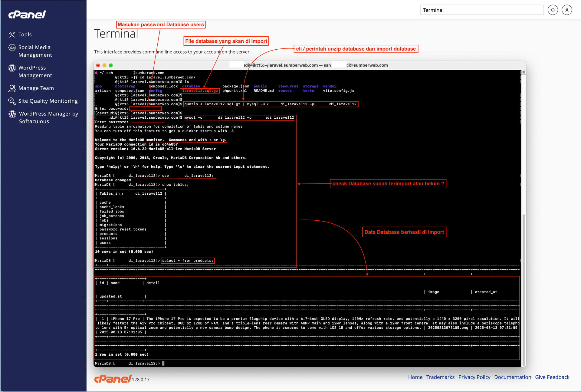Click the yellow minimize button on terminal window
Image resolution: width=581 pixels, height=392 pixels.
click(104, 65)
